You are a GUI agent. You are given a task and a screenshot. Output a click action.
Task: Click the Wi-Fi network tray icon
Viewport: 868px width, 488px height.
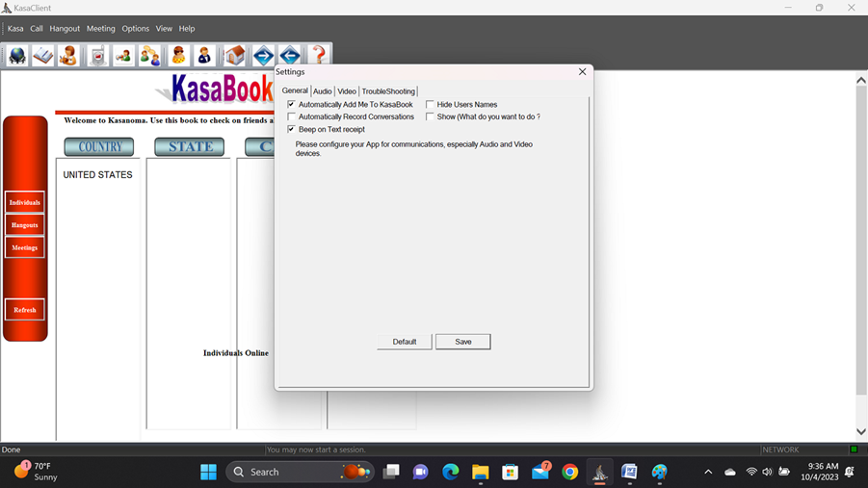click(751, 472)
